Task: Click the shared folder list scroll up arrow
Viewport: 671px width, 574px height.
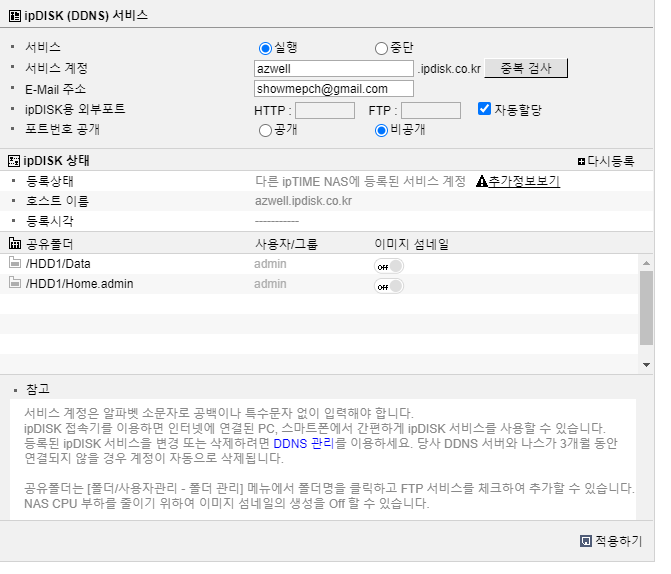Action: (646, 263)
